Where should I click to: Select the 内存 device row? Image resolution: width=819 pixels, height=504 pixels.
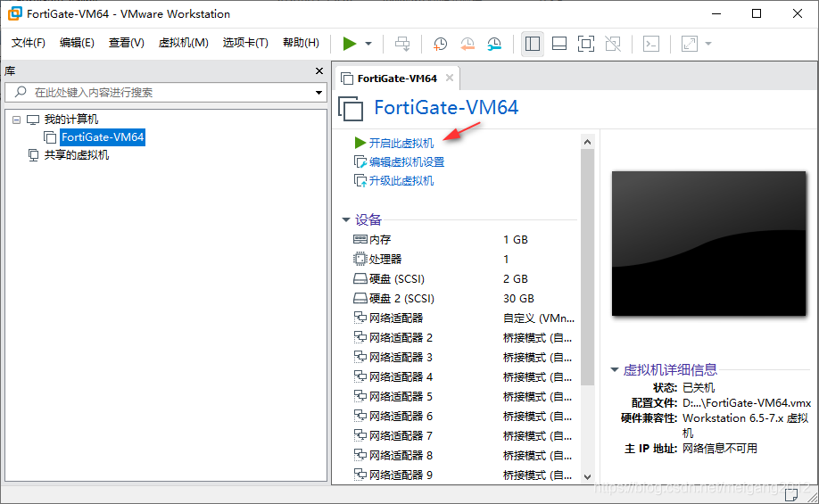pyautogui.click(x=465, y=240)
